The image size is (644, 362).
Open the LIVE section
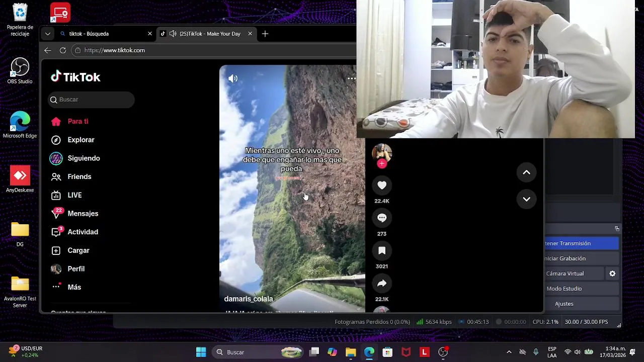66,195
